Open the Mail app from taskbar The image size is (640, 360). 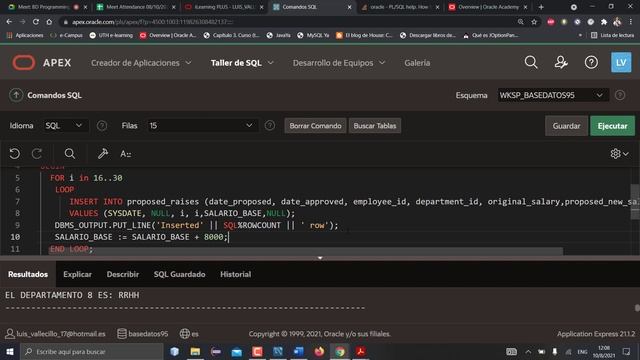(x=236, y=351)
